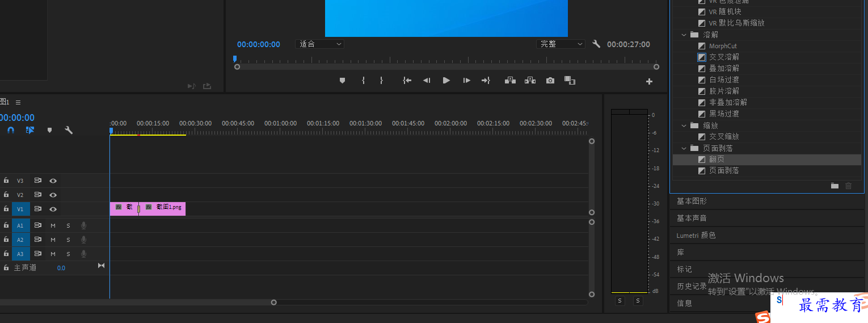Mark In point in program monitor
868x323 pixels.
click(363, 81)
